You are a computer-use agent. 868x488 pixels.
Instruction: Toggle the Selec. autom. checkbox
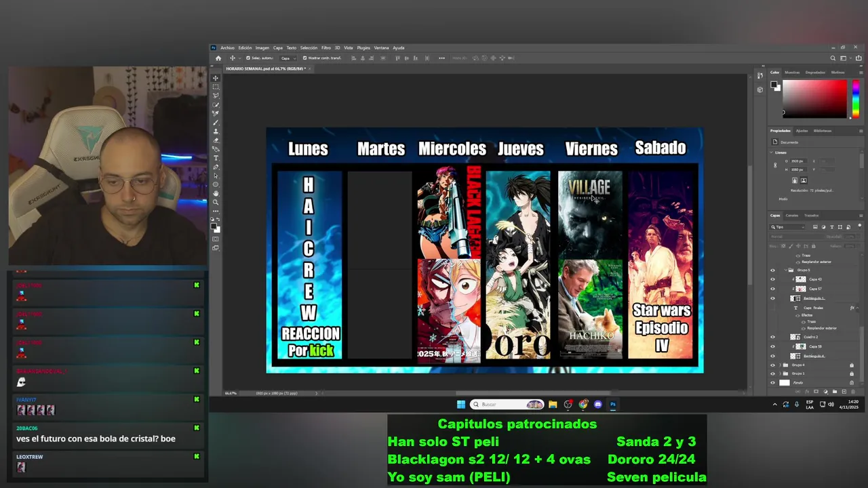pos(248,58)
